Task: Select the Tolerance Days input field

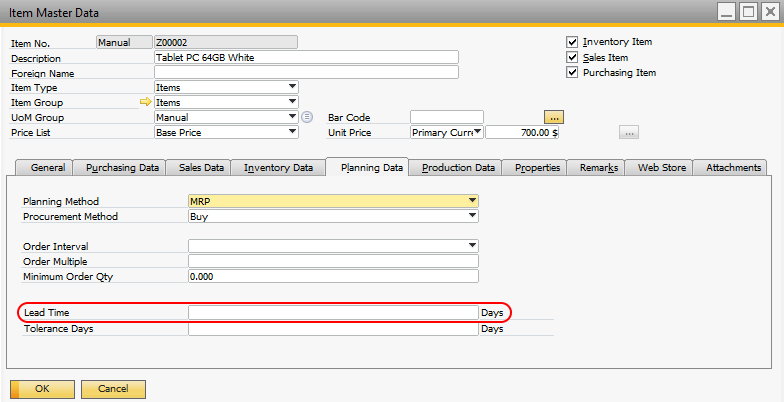Action: [333, 329]
